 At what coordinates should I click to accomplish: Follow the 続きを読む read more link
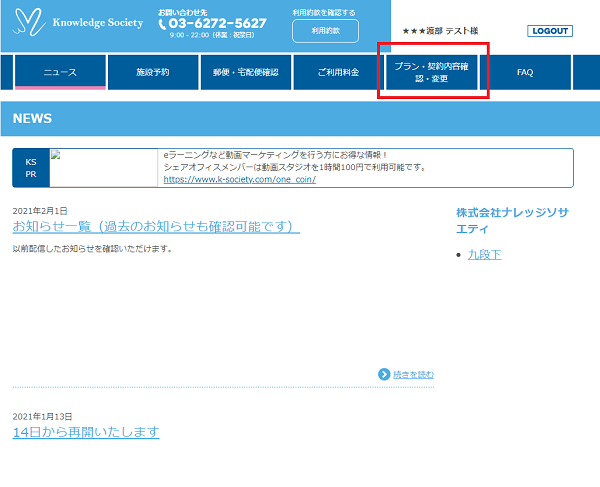tap(413, 374)
